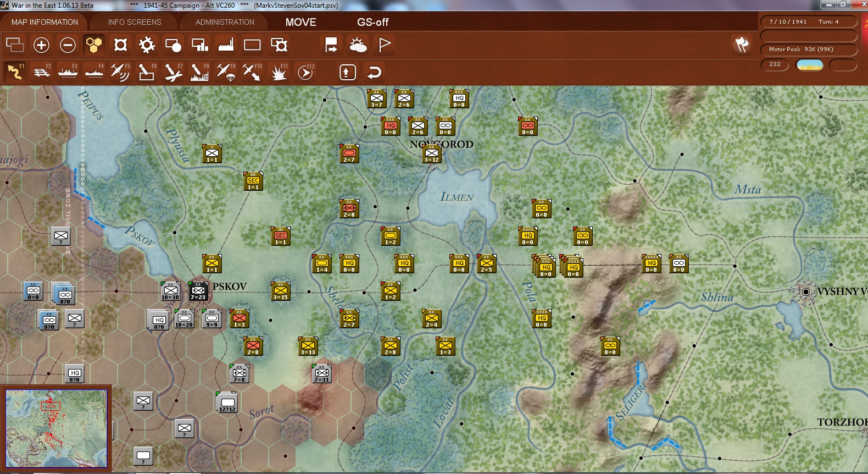The width and height of the screenshot is (868, 474).
Task: Click the Motor Pool 93K readout
Action: click(808, 49)
